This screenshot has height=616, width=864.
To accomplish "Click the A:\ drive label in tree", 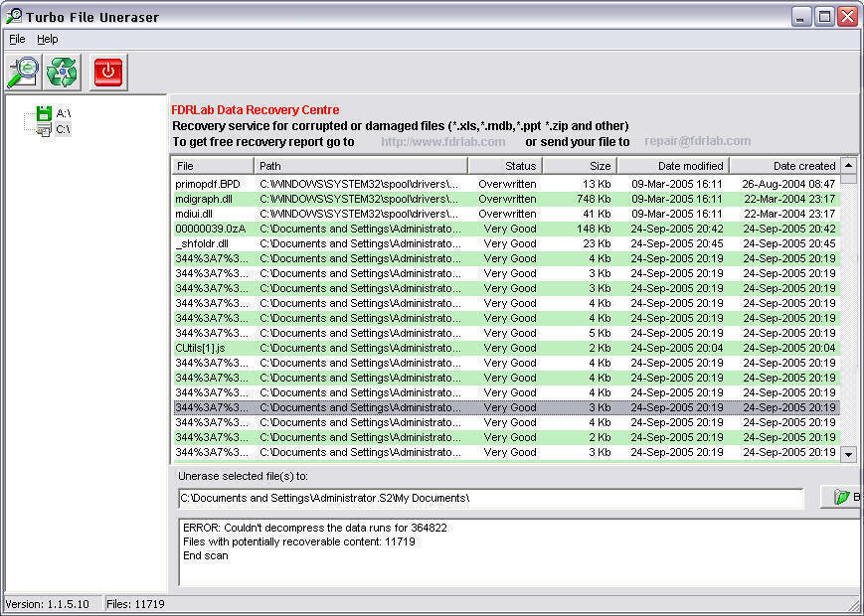I will 64,113.
